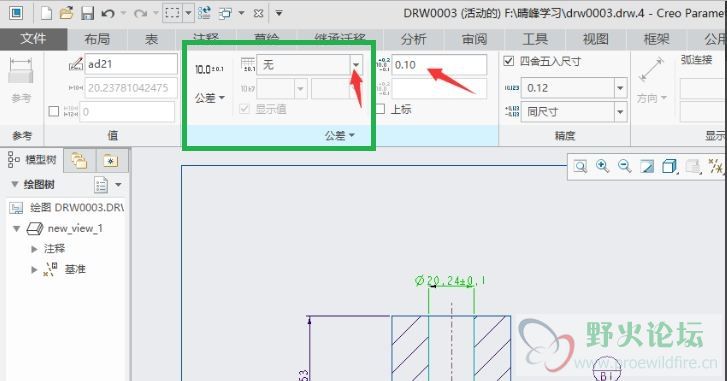Click the 公差 dropdown button
Screen dimensions: 727x381
pos(210,98)
